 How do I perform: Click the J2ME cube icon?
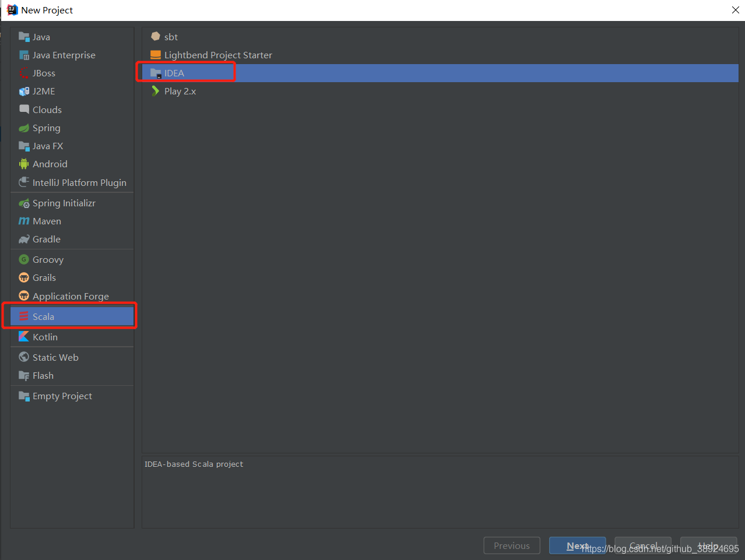tap(24, 91)
